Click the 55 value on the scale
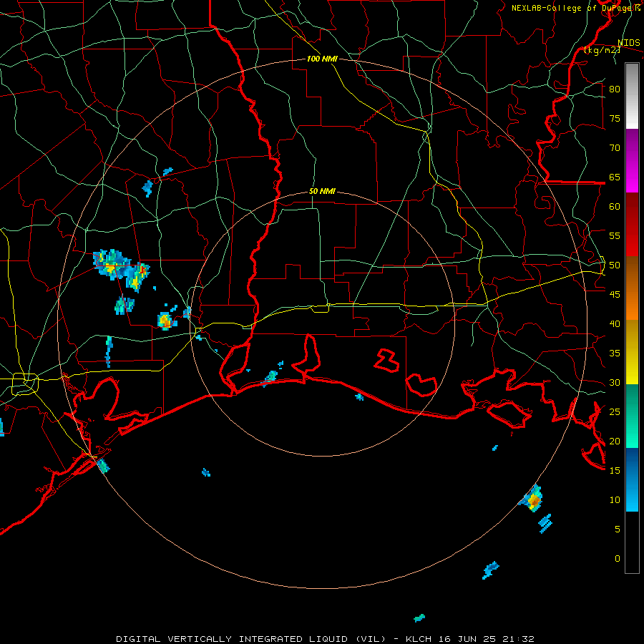Image resolution: width=644 pixels, height=644 pixels. point(615,235)
